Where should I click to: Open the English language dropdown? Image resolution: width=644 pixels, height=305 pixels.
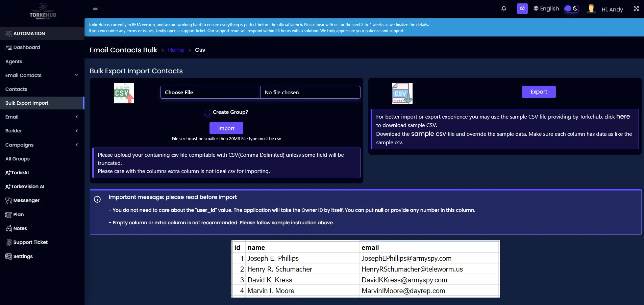click(546, 9)
